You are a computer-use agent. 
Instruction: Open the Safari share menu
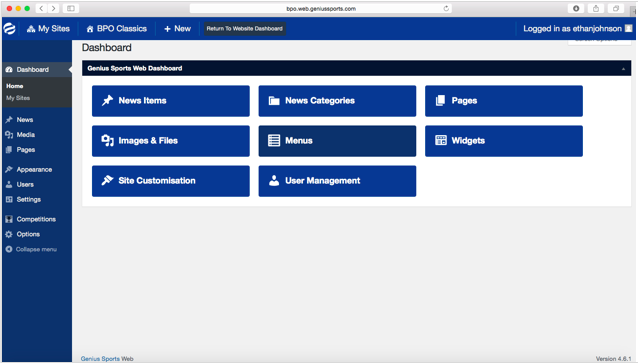point(596,9)
